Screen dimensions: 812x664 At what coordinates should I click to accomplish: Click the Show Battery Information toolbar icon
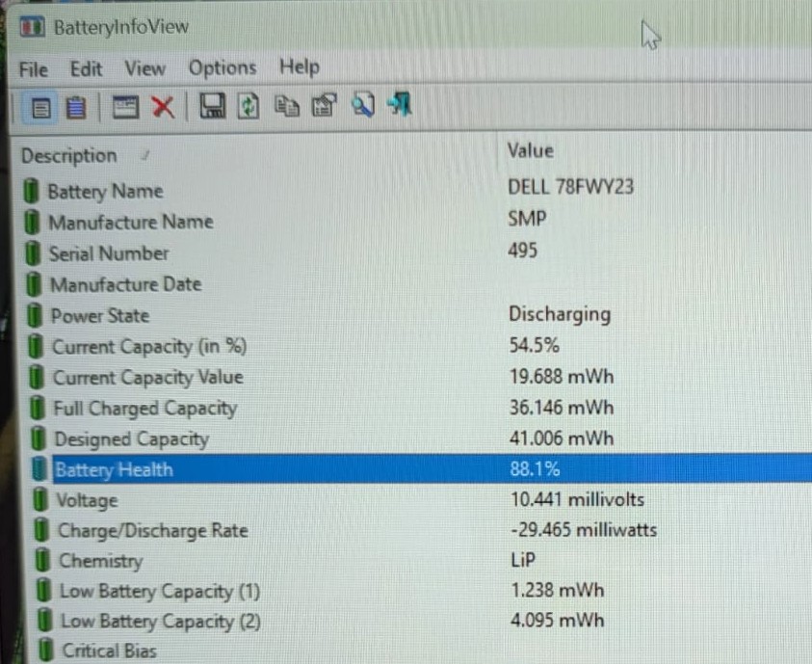pyautogui.click(x=40, y=108)
